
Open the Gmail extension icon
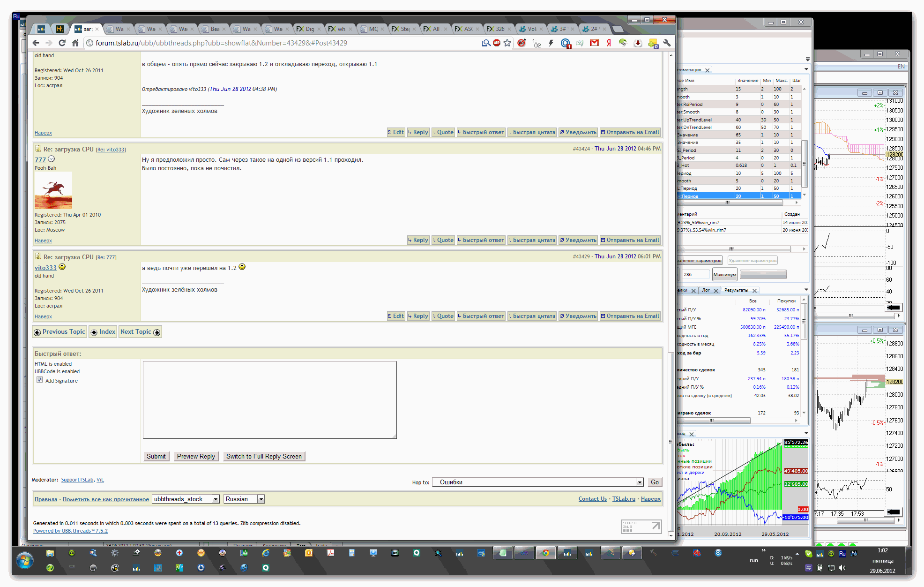click(594, 43)
